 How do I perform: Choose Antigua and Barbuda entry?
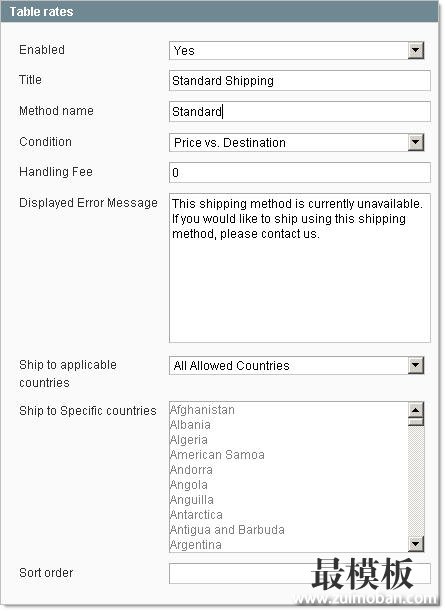pos(227,530)
